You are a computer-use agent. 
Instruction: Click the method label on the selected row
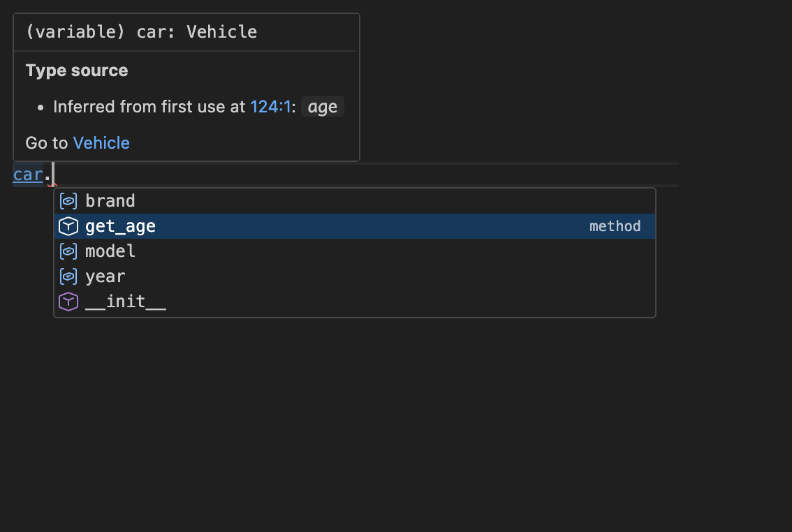[x=615, y=226]
